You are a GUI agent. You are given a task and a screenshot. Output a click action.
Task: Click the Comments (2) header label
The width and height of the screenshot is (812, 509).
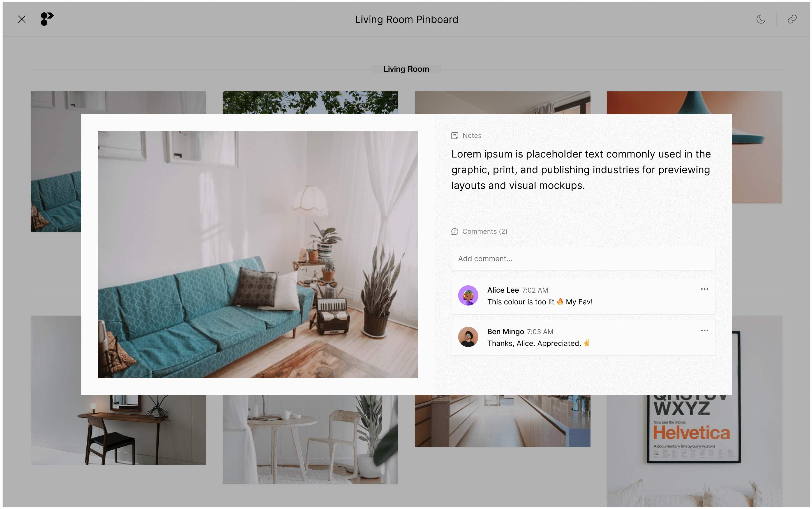tap(485, 232)
